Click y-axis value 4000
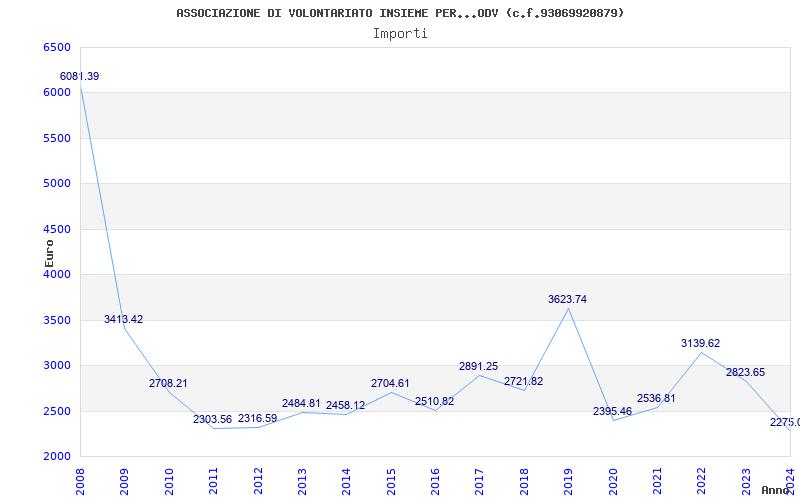800x500 pixels. pos(56,274)
